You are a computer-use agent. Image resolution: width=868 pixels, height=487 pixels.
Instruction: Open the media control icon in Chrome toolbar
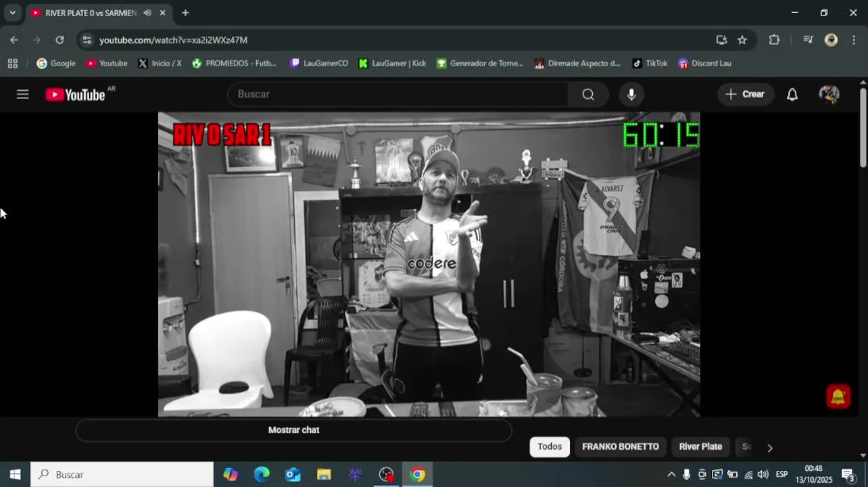[x=808, y=40]
